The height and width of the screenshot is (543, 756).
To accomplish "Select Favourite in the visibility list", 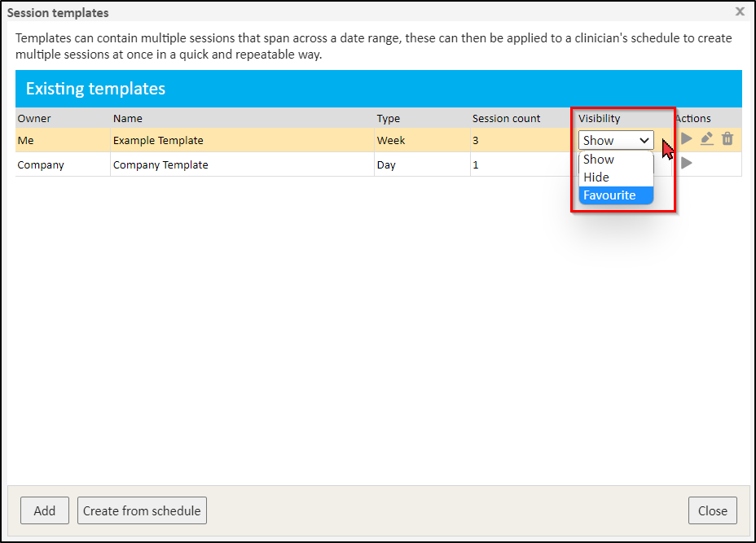I will pos(609,195).
